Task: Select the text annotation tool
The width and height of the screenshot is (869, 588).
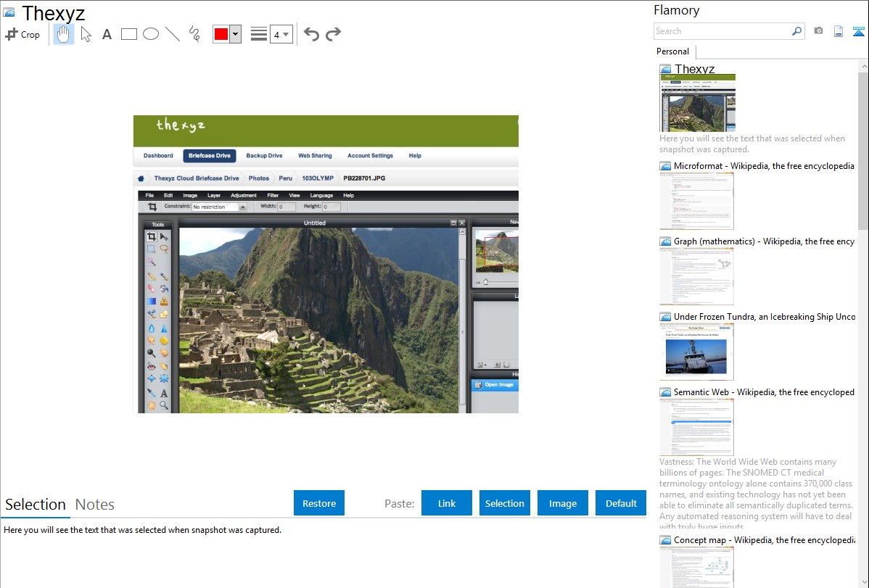Action: click(107, 34)
